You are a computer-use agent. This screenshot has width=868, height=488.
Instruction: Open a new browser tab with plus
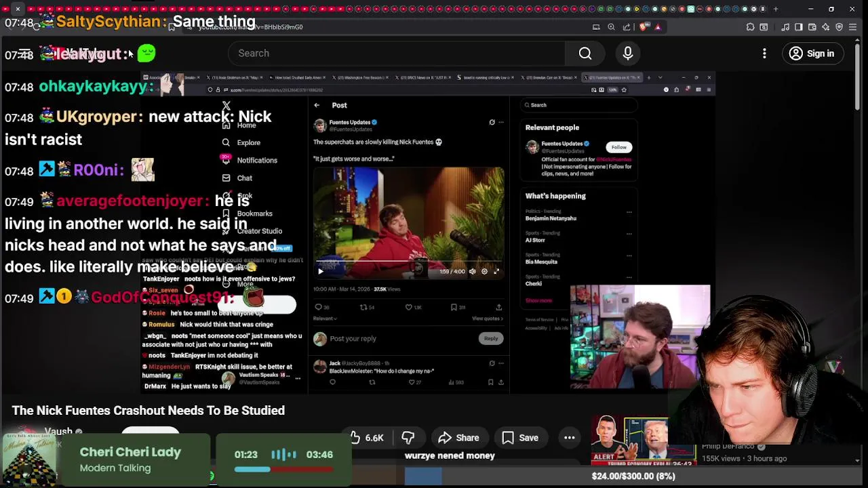776,9
